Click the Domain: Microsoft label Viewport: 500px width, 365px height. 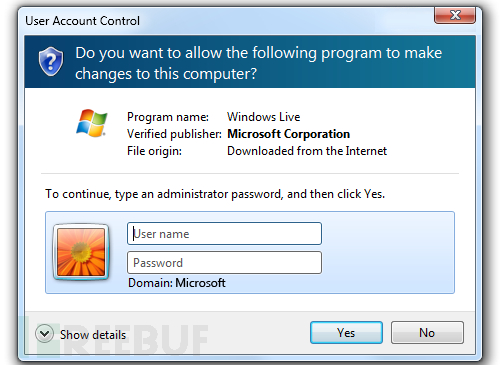(177, 283)
